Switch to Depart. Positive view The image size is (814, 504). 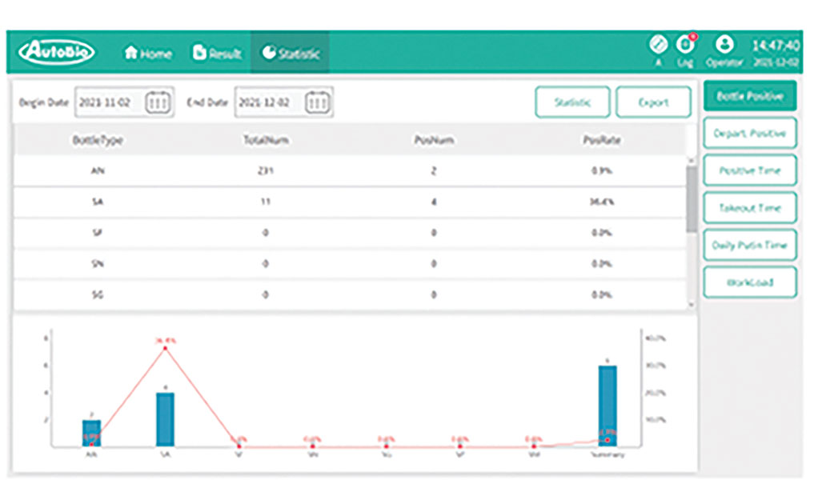tap(750, 134)
